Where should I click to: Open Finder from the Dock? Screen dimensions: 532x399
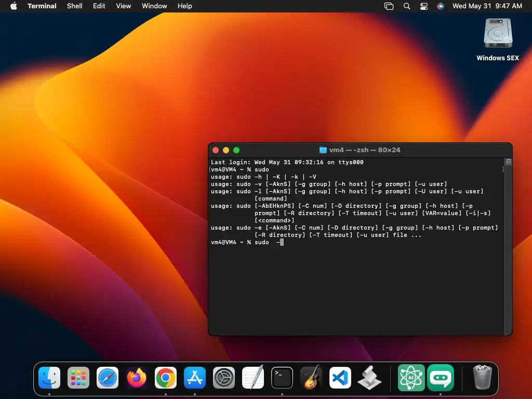(49, 378)
